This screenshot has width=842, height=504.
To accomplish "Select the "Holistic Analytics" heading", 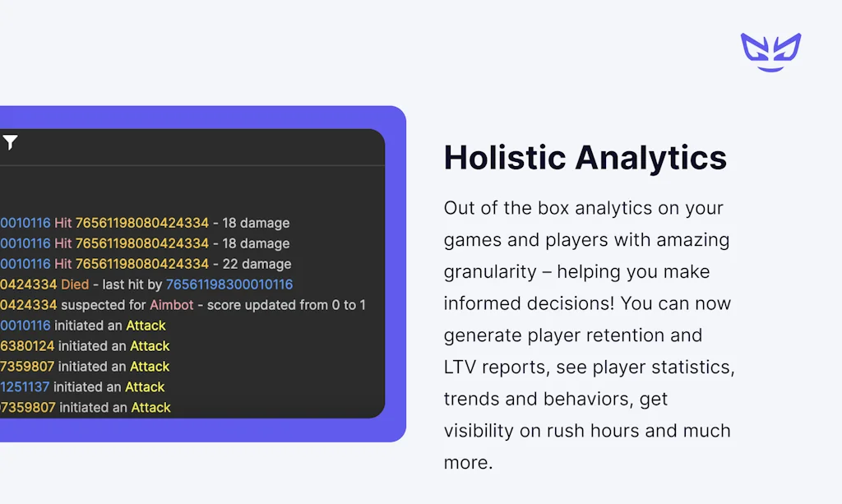I will [585, 158].
